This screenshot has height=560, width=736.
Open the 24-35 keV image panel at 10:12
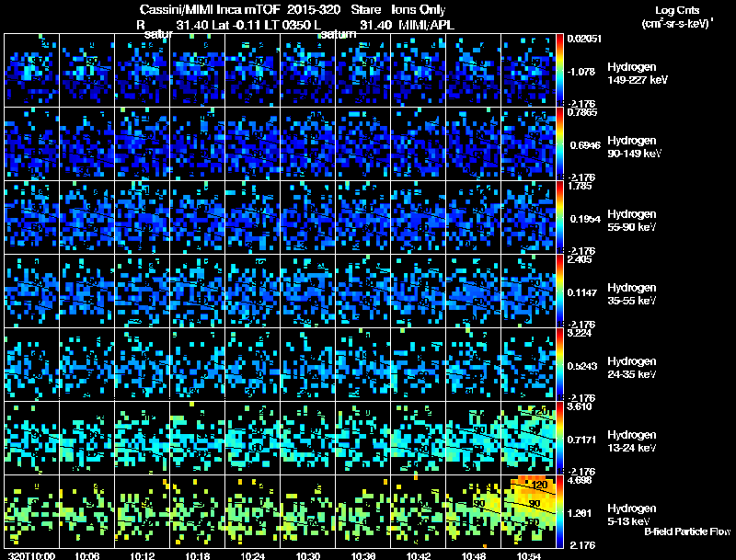coord(143,364)
